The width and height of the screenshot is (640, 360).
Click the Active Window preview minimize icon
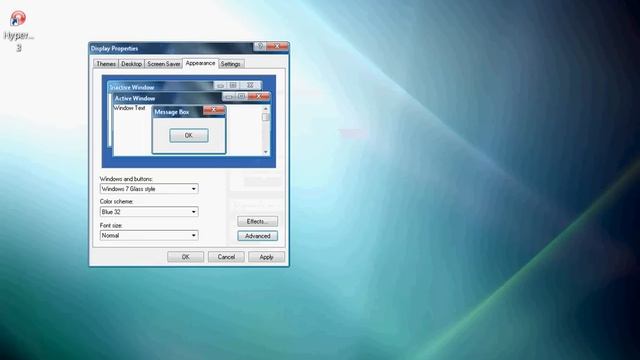pos(229,97)
